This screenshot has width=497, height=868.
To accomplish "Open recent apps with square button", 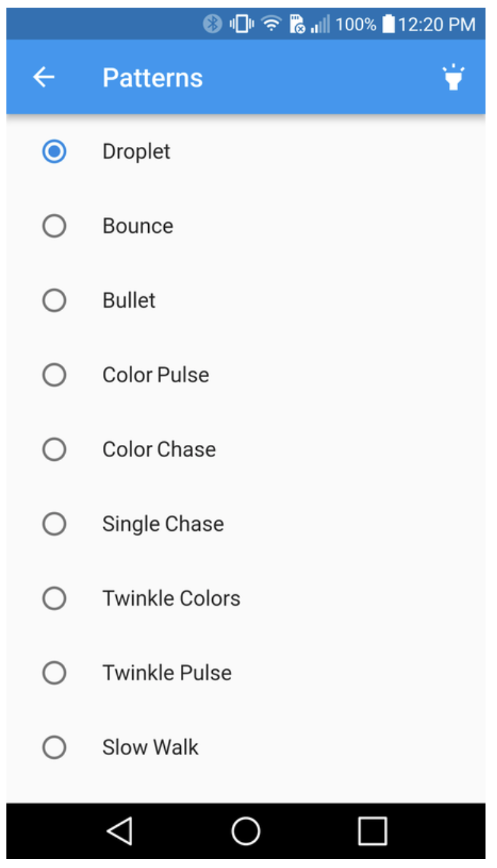I will coord(372,831).
